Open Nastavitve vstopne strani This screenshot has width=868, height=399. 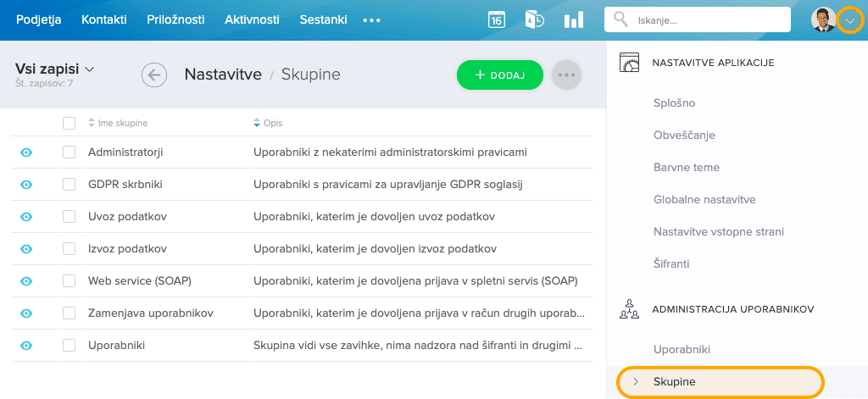coord(719,231)
